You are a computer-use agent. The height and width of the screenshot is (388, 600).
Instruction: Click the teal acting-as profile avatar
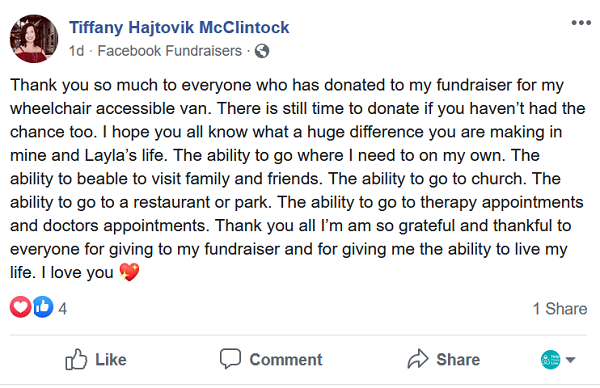tap(550, 360)
